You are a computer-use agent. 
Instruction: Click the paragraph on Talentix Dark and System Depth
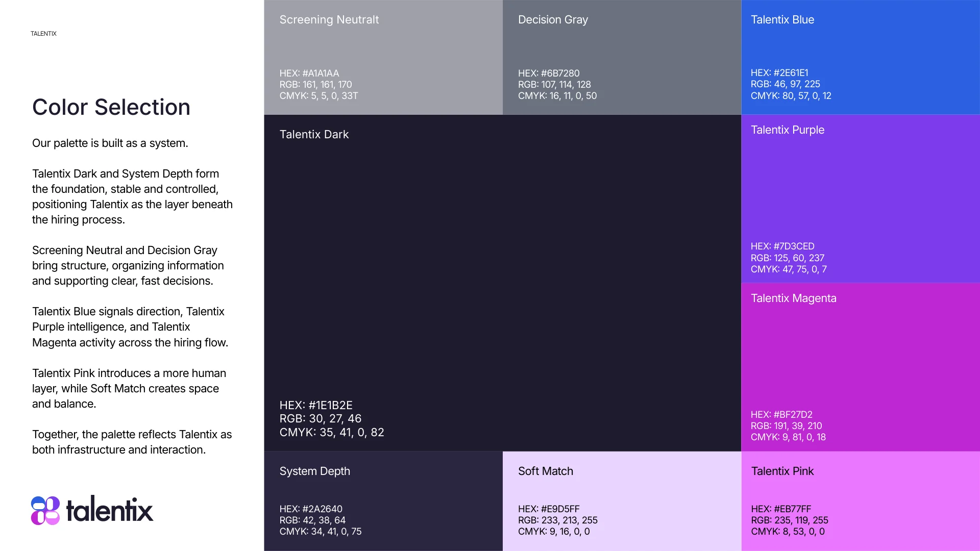pyautogui.click(x=133, y=197)
